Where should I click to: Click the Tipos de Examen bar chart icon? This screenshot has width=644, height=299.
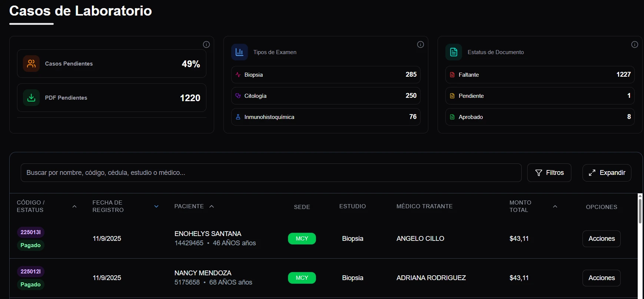tap(239, 52)
